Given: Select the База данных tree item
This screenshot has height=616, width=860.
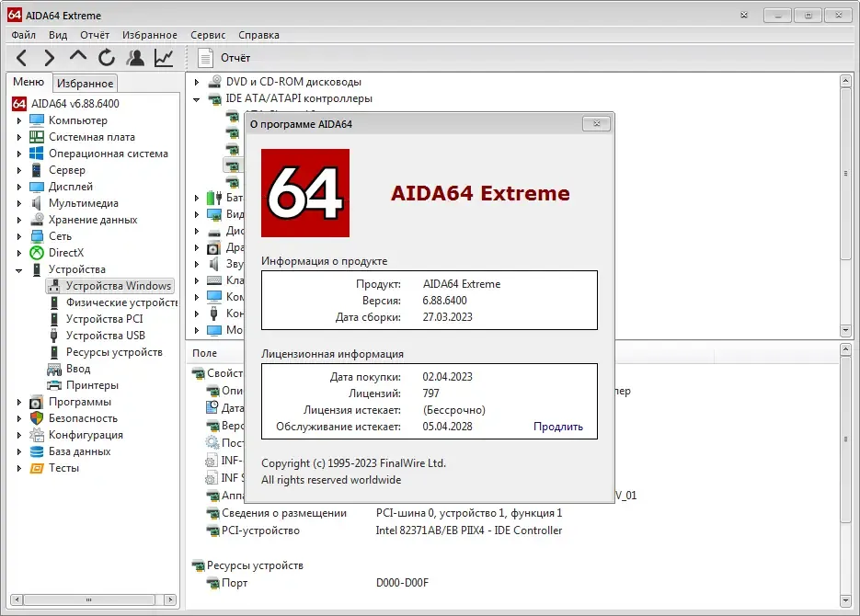Looking at the screenshot, I should coord(79,451).
